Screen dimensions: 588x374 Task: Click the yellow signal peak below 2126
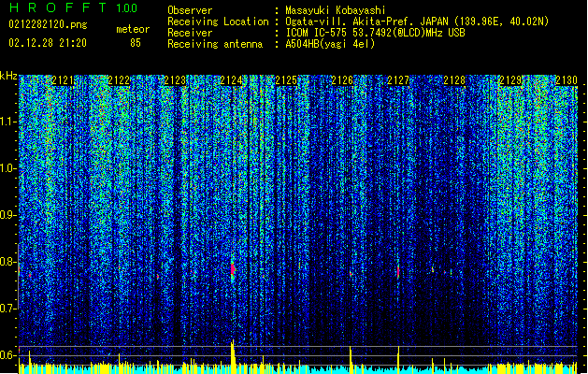351,360
